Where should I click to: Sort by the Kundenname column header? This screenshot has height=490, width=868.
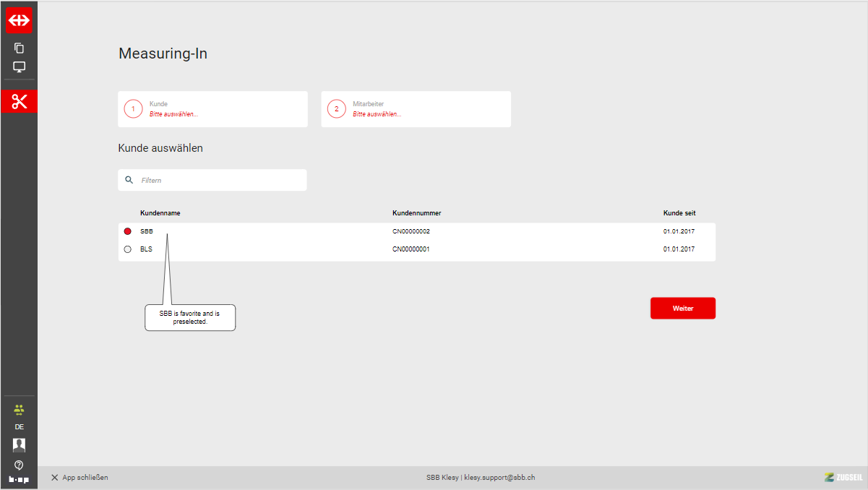click(160, 213)
